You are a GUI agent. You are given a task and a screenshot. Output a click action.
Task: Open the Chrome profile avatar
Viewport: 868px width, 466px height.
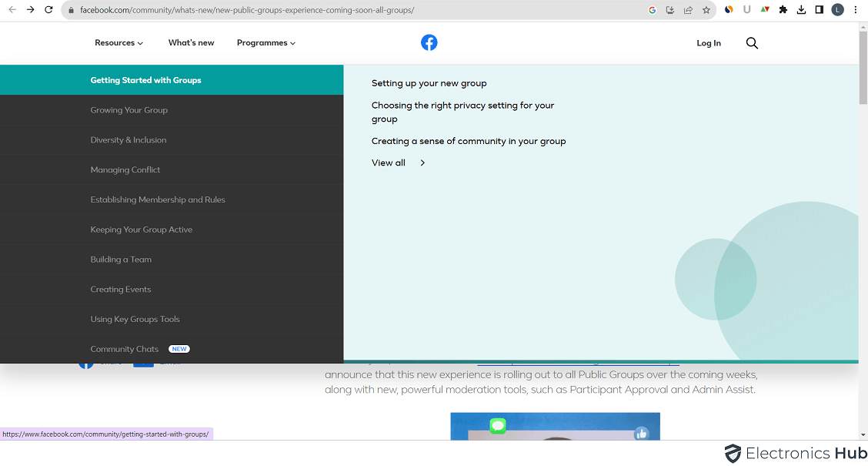click(x=837, y=10)
